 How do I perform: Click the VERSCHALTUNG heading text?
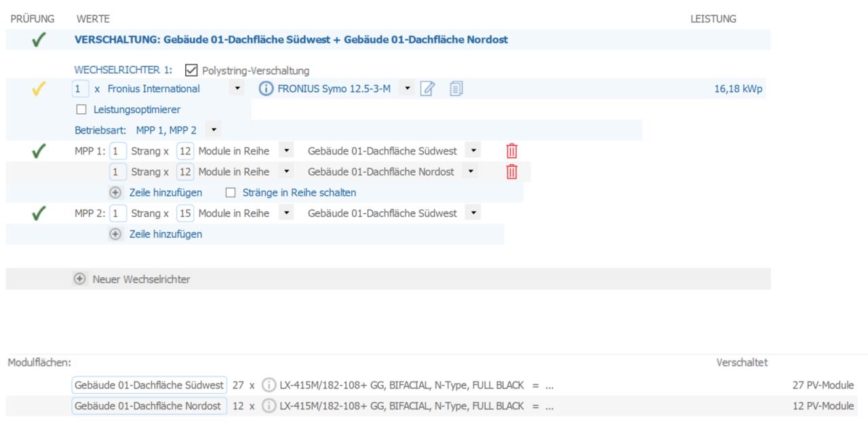click(x=291, y=40)
